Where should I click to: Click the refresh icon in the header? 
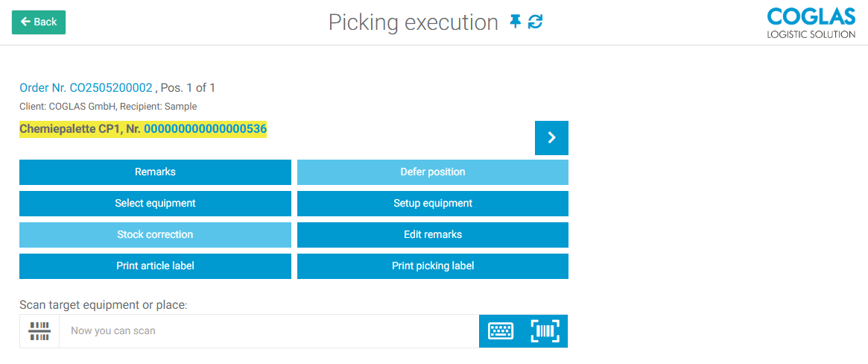tap(535, 22)
